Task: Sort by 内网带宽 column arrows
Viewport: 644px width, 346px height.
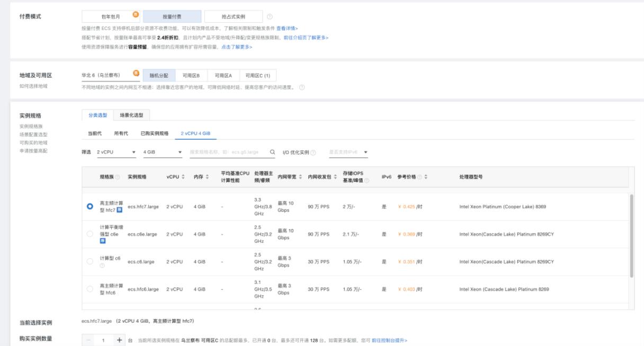Action: [299, 176]
